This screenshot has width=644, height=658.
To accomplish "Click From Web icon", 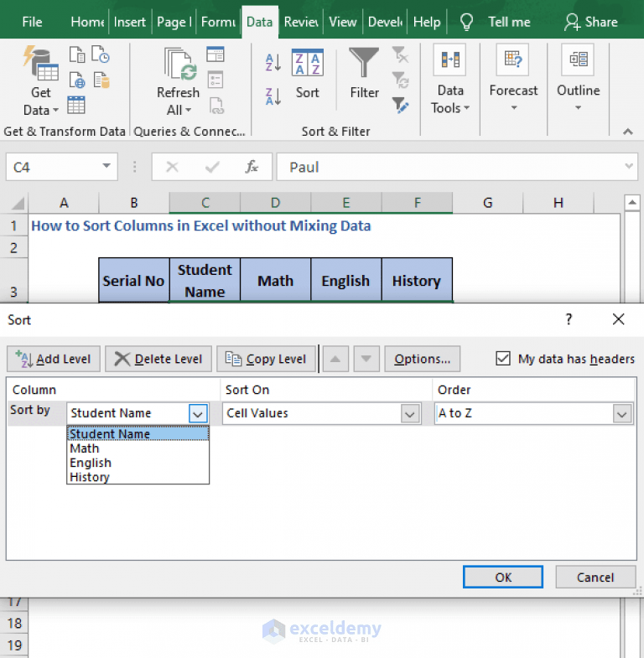I will pyautogui.click(x=77, y=80).
